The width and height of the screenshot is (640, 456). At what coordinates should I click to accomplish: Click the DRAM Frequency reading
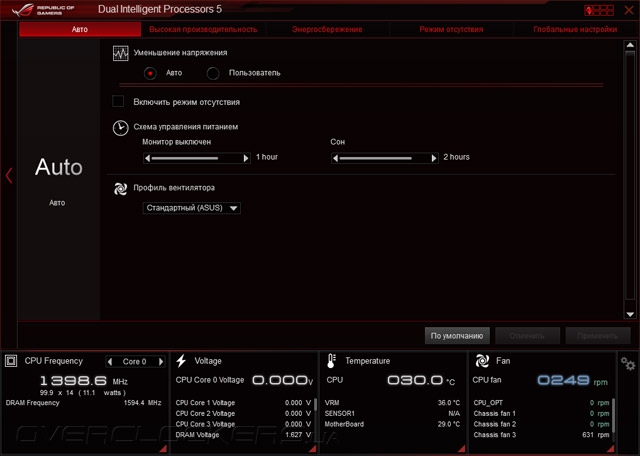pyautogui.click(x=83, y=403)
